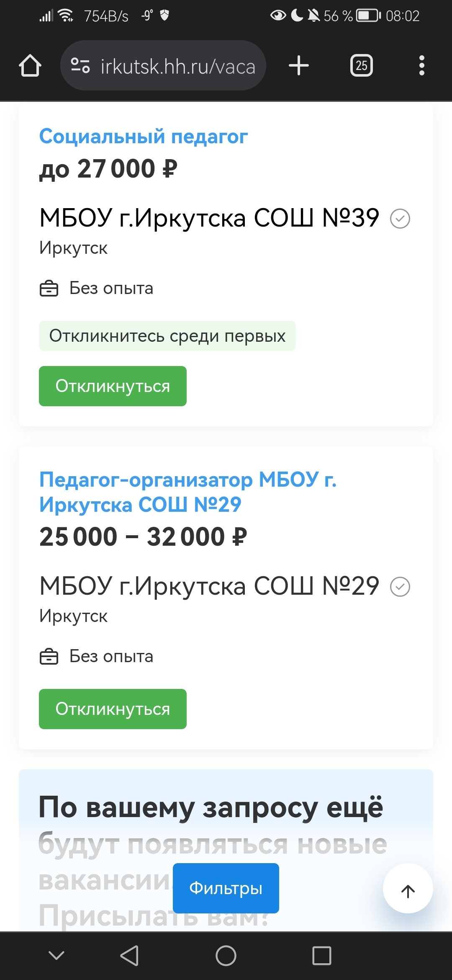
Task: Open the Фильтры button
Action: 226,888
